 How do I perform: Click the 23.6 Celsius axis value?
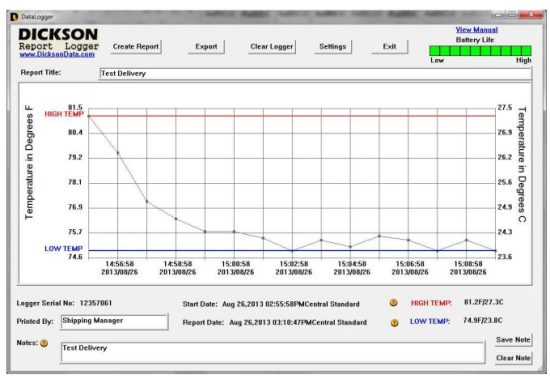click(x=505, y=257)
